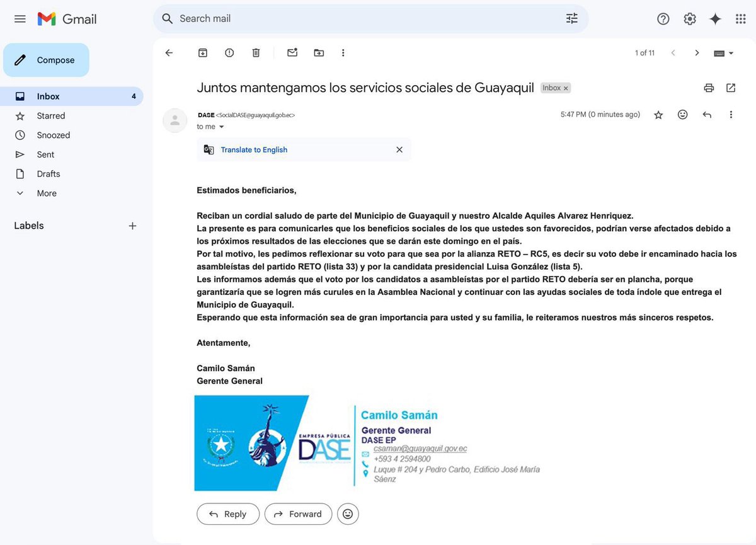
Task: Open the Support help icon
Action: 663,19
